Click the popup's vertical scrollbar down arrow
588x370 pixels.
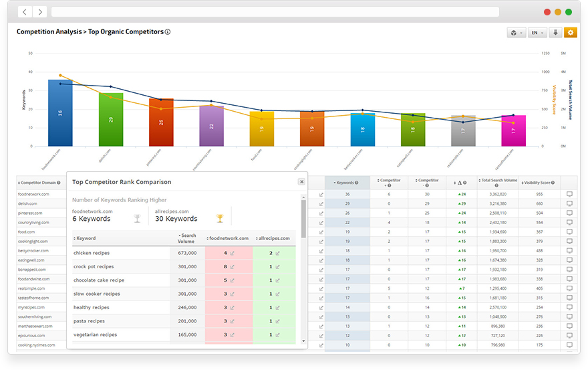click(304, 340)
